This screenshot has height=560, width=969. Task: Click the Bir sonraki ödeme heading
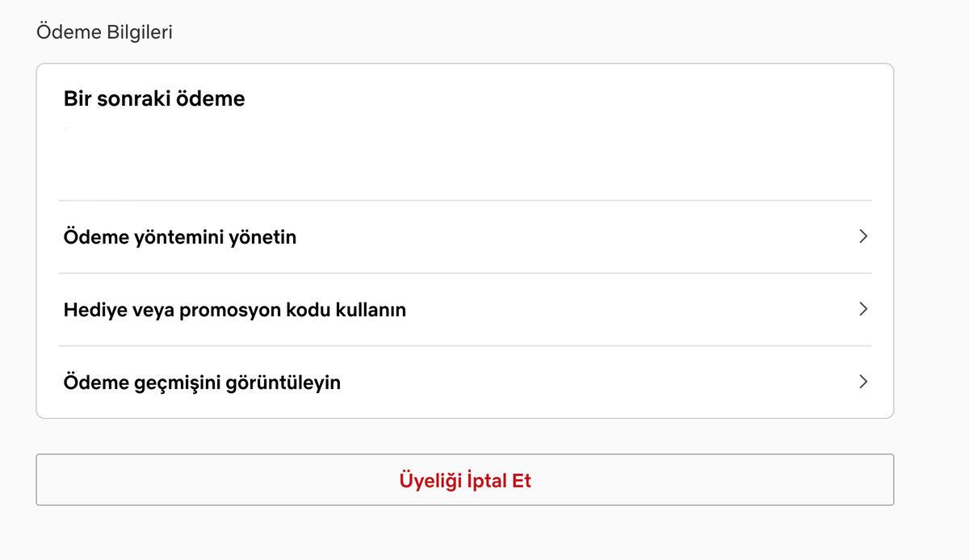point(154,99)
